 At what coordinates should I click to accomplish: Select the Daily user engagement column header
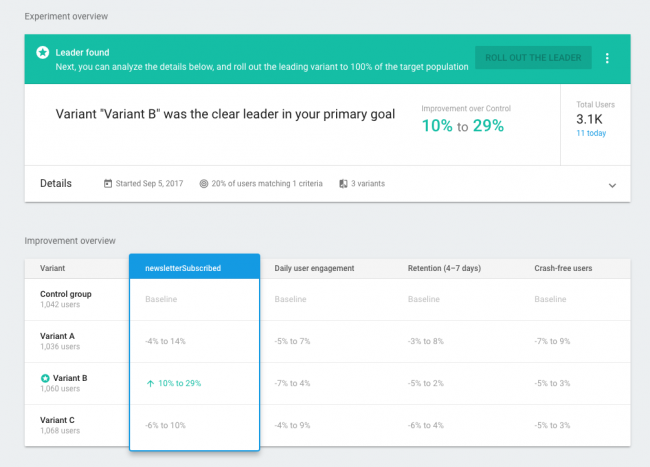[315, 268]
